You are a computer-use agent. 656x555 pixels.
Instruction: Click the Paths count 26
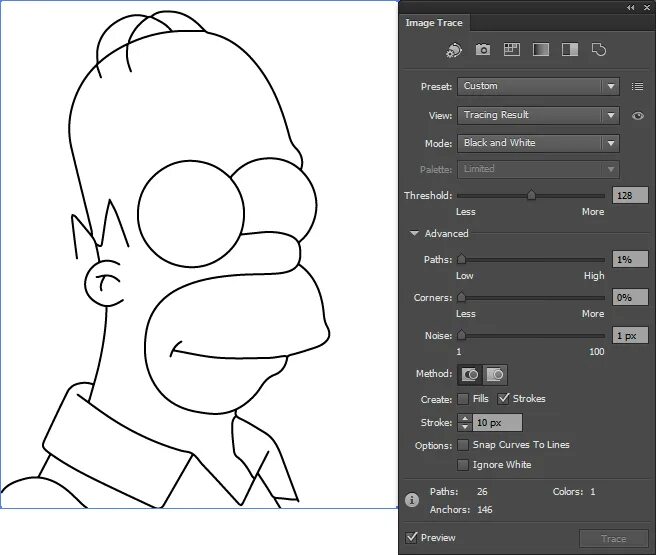click(x=482, y=491)
